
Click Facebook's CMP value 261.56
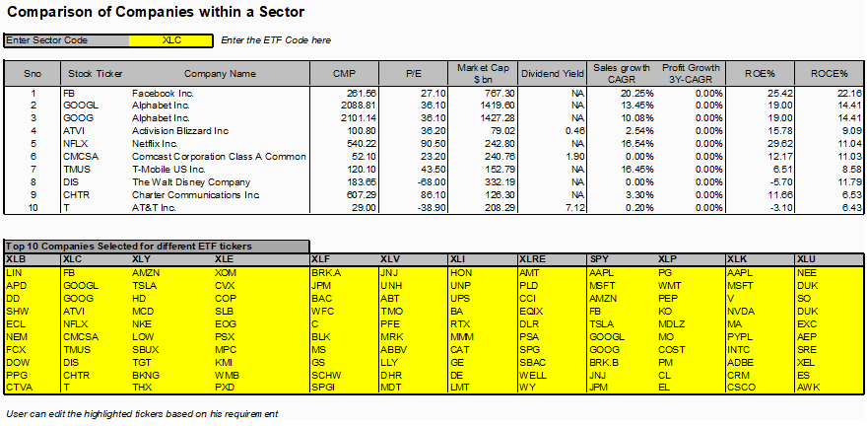coord(360,93)
